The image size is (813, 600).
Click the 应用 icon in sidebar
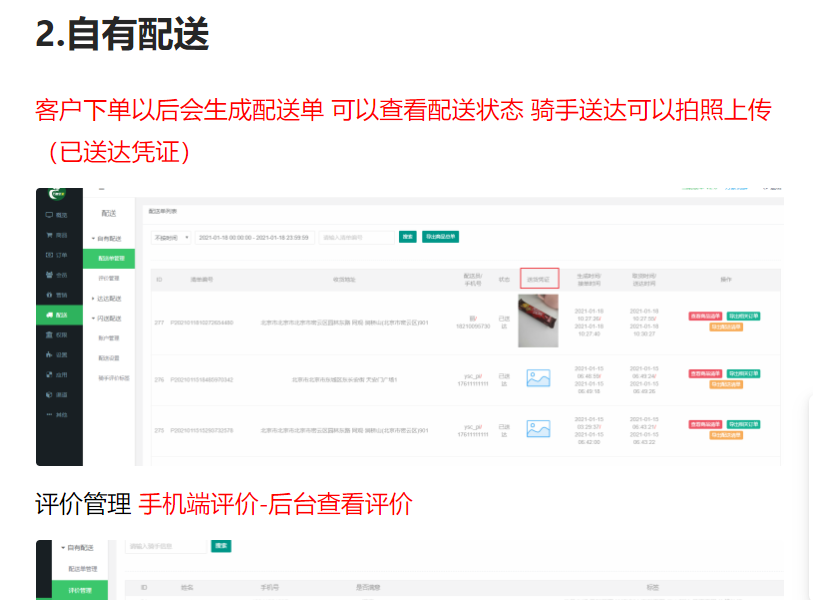click(x=49, y=374)
